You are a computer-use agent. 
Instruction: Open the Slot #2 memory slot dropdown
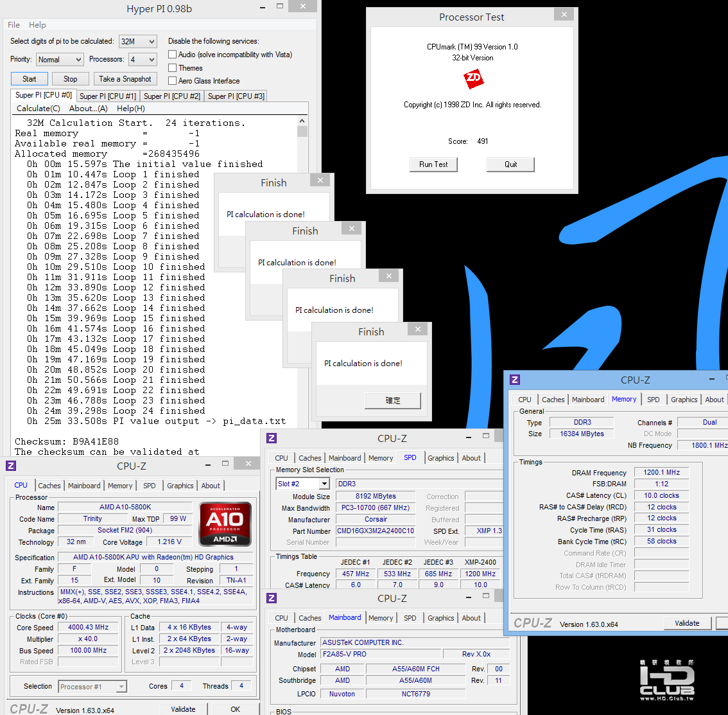tap(303, 484)
